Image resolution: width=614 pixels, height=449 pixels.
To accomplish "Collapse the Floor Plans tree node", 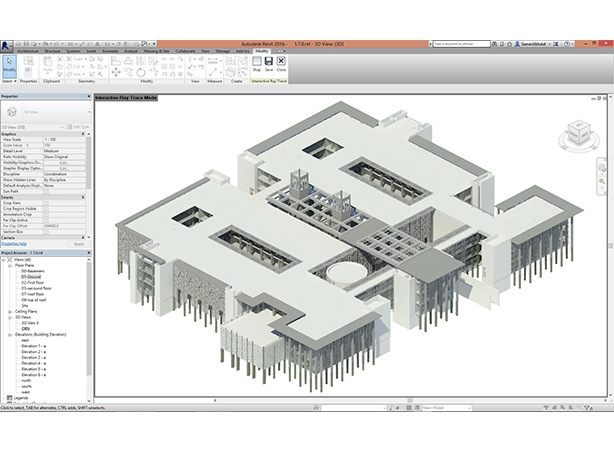I will [10, 266].
